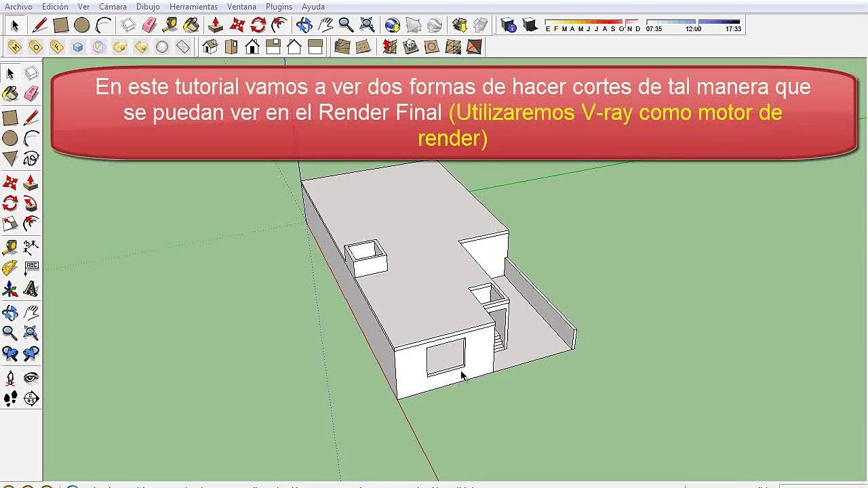Pick the Circle tool in top toolbar
Viewport: 868px width, 488px height.
tap(81, 26)
